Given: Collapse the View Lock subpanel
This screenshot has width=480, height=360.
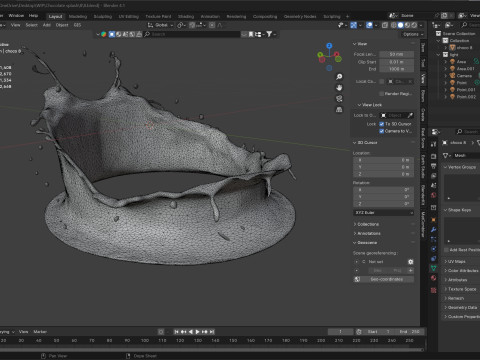Looking at the screenshot, I should tap(370, 105).
